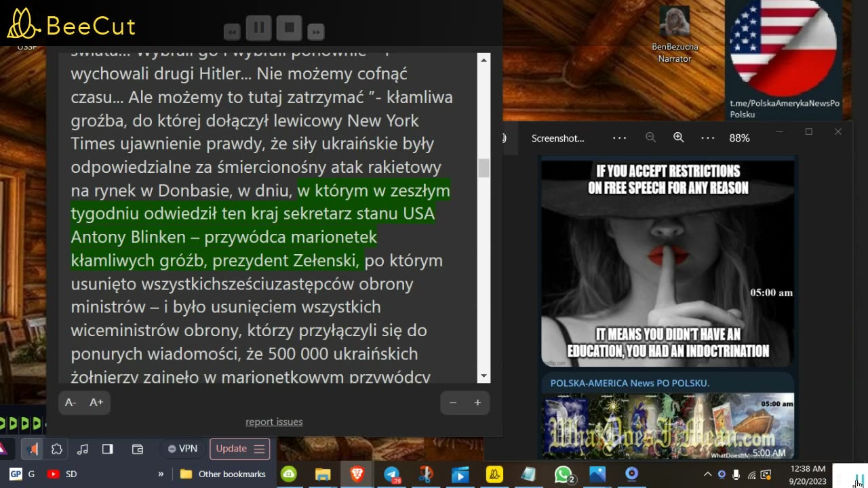Open the browser extensions puzzle icon
Screen dimensions: 868x488
57,449
